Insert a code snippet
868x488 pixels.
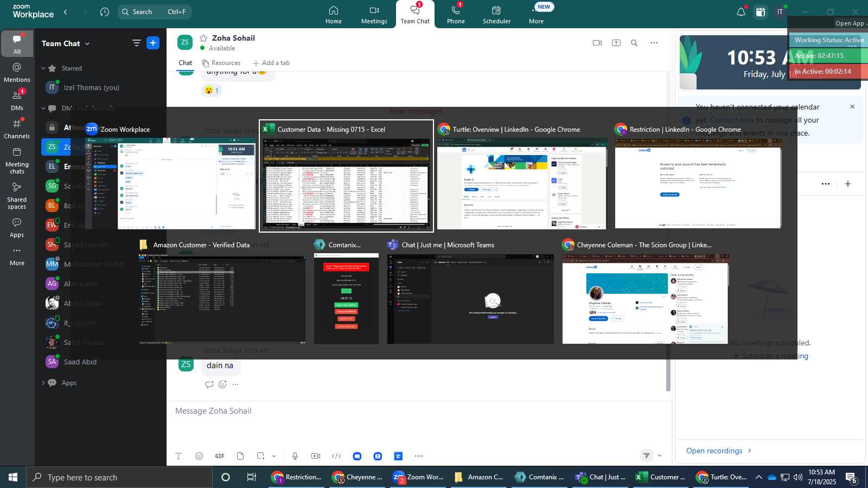pyautogui.click(x=336, y=456)
